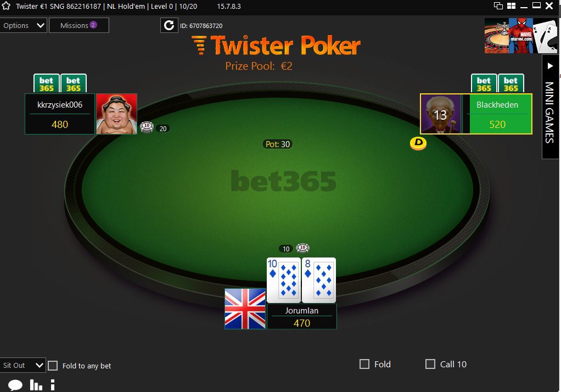The image size is (561, 392).
Task: Open the Marvel Spider-Man game thumbnail
Action: coord(520,36)
